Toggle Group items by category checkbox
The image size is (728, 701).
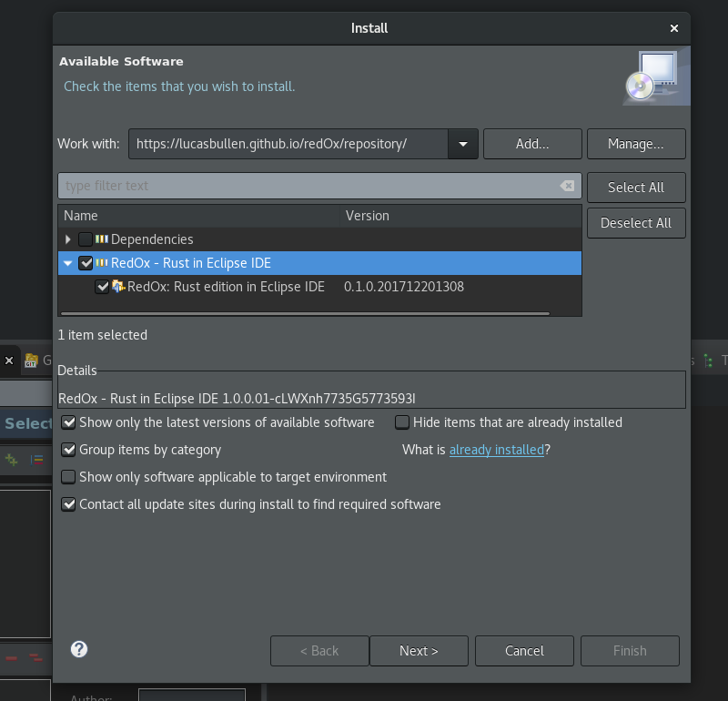[68, 450]
